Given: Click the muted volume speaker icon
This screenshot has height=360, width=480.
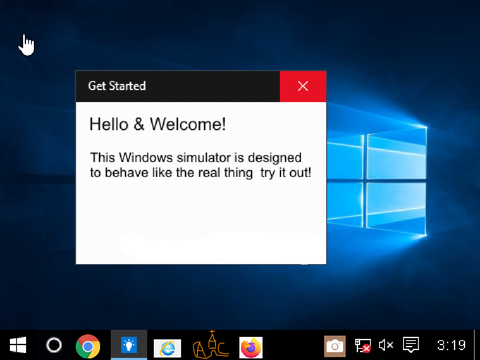Looking at the screenshot, I should click(x=386, y=345).
